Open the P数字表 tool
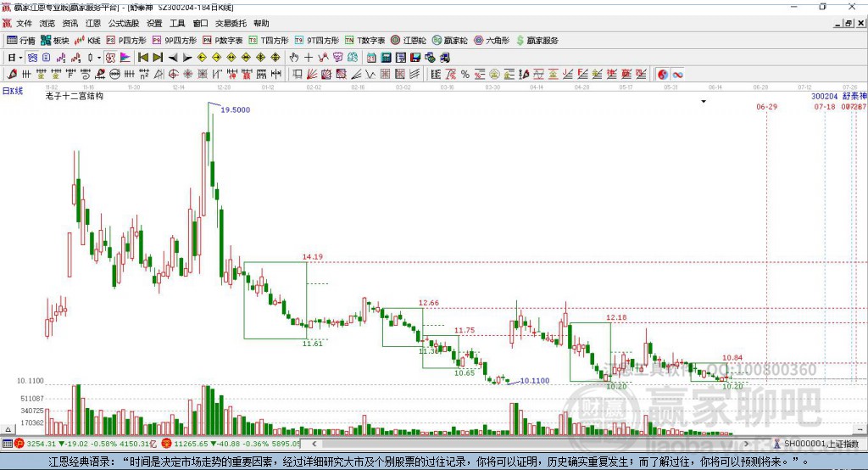Viewport: 868px width, 470px height. click(x=223, y=41)
